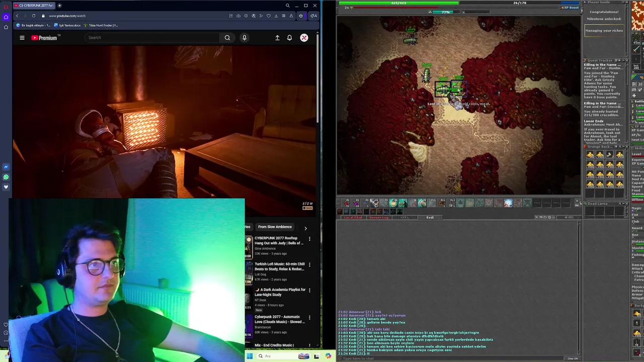The image size is (644, 362).
Task: Open Managing your riches milestone button
Action: click(604, 31)
